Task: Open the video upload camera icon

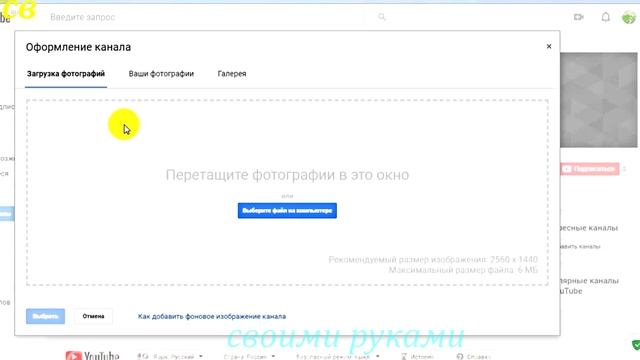Action: (x=578, y=17)
